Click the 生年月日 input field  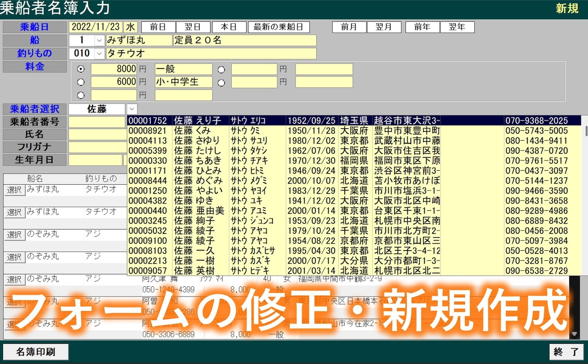pyautogui.click(x=95, y=160)
